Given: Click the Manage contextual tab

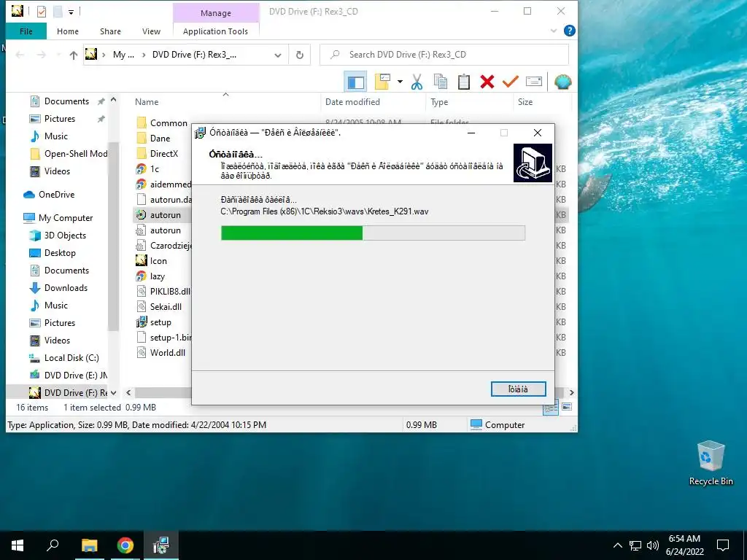Looking at the screenshot, I should click(x=216, y=13).
